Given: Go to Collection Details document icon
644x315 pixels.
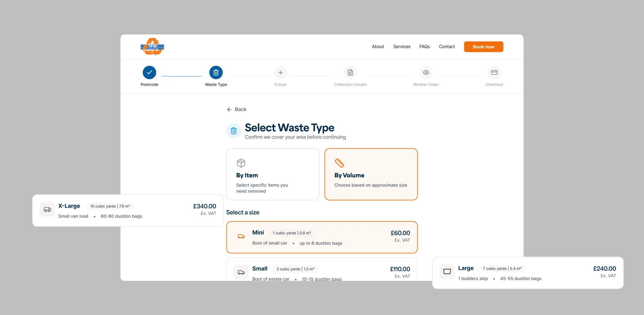Looking at the screenshot, I should click(x=350, y=73).
